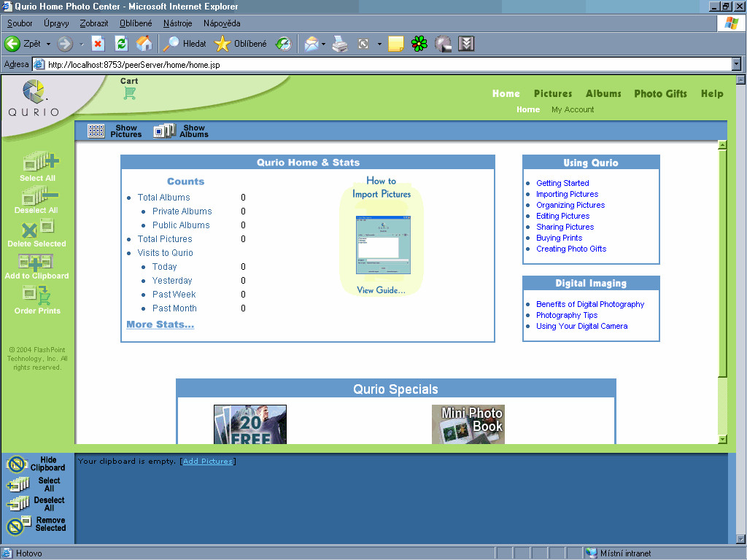Open the Organizing Pictures link
This screenshot has width=747, height=560.
coord(570,205)
